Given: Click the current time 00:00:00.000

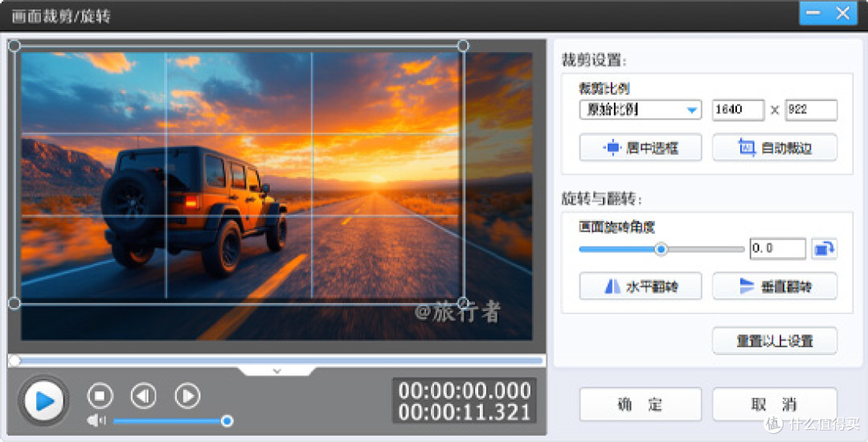Looking at the screenshot, I should [x=465, y=391].
